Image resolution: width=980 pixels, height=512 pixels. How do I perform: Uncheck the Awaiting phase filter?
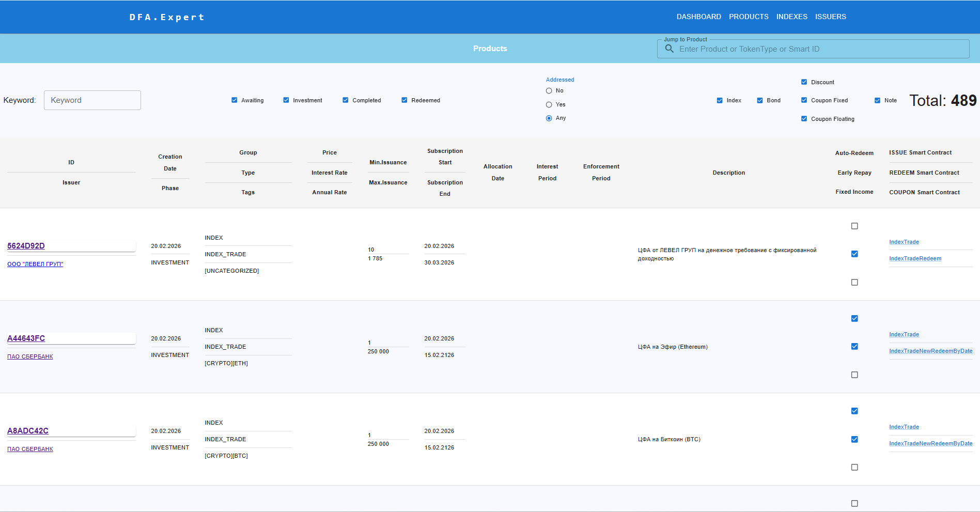(235, 100)
